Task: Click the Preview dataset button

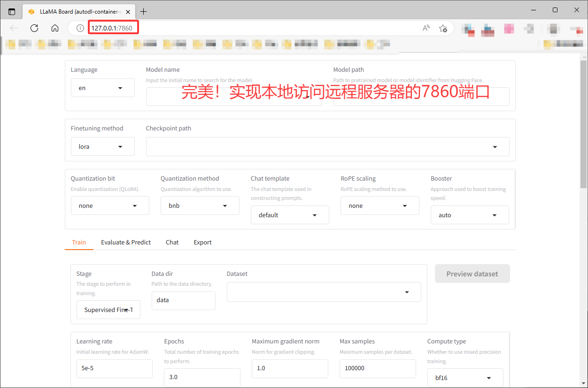Action: 472,274
